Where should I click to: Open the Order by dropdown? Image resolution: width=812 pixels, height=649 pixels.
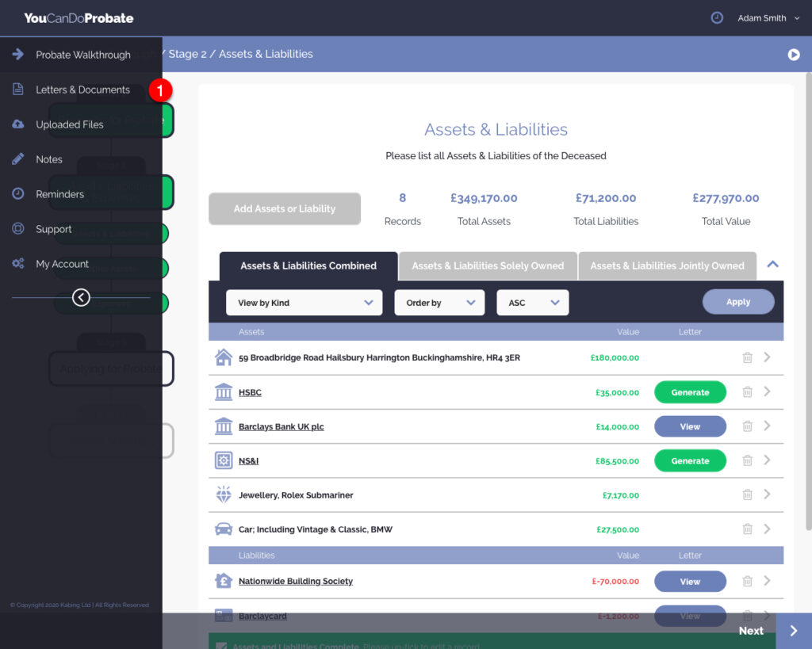[x=439, y=303]
